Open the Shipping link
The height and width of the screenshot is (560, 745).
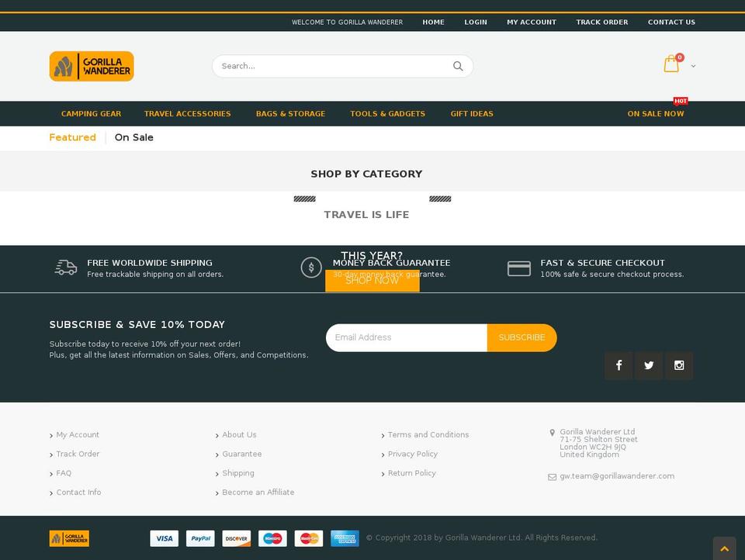click(238, 473)
